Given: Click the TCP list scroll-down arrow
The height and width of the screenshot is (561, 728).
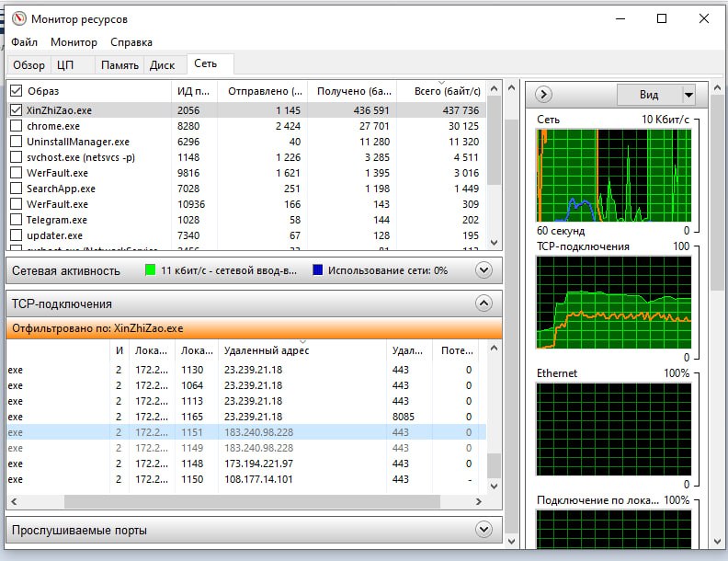Looking at the screenshot, I should [494, 487].
